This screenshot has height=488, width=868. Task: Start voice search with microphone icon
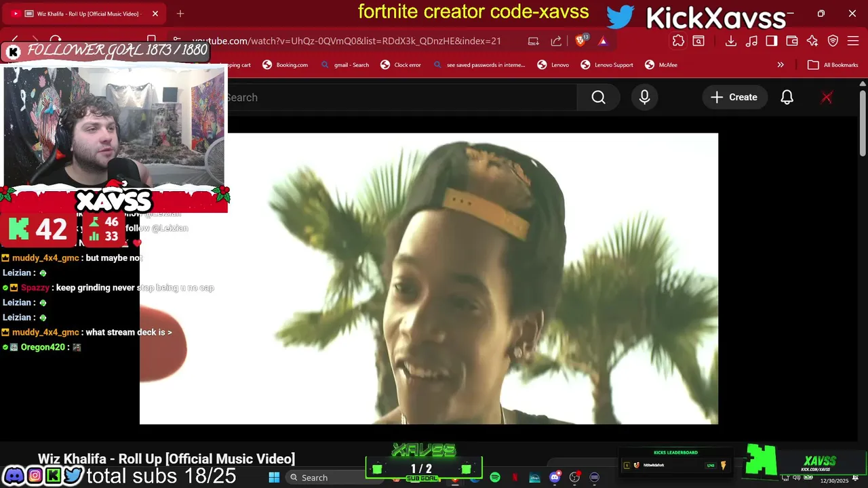coord(644,98)
